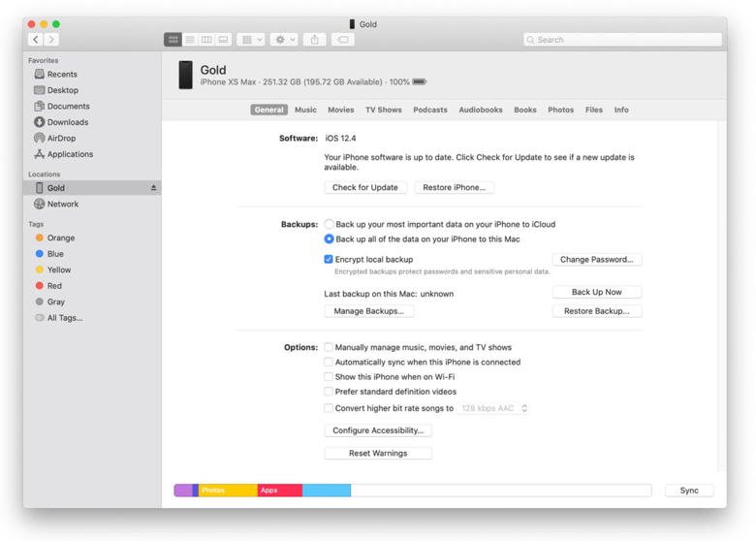
Task: Click the Back Up Now button
Action: tap(596, 292)
